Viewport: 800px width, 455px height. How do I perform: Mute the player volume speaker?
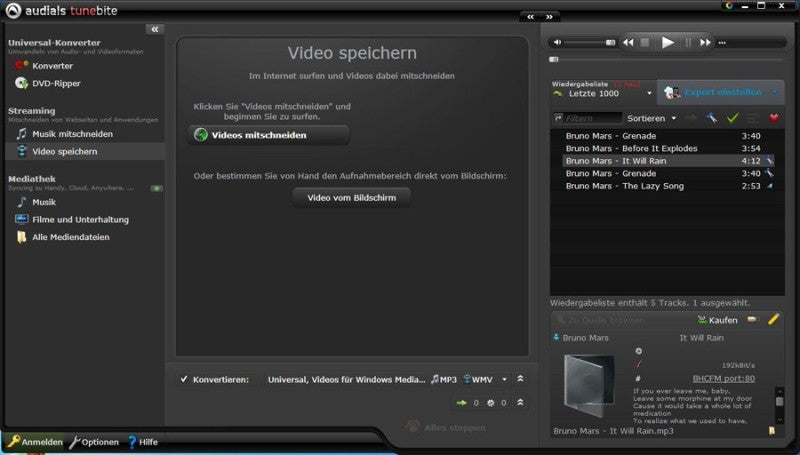(558, 42)
